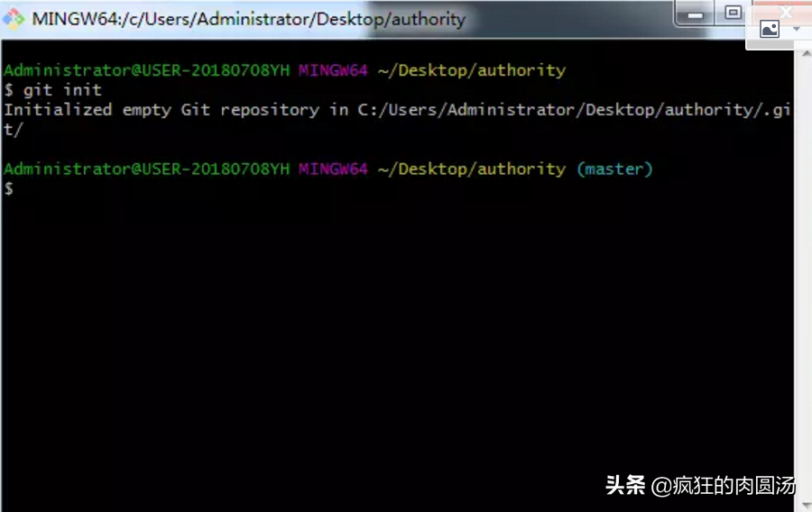Click the first magenta MINGW64 prompt label
Screen dimensions: 812x512
coord(333,70)
